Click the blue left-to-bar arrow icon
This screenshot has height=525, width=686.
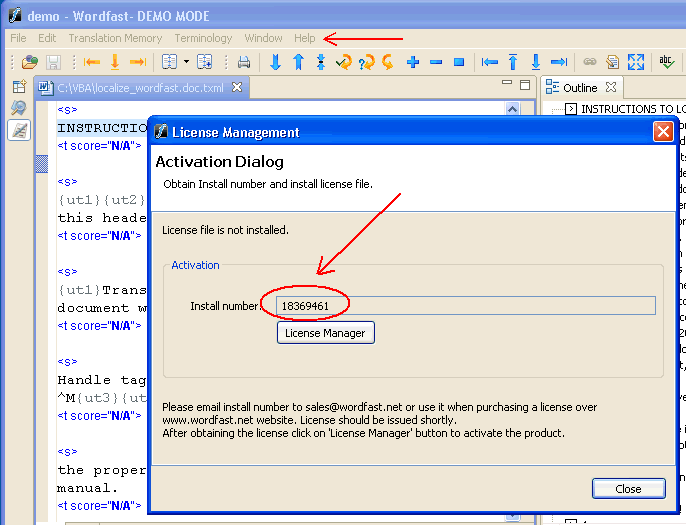[490, 62]
